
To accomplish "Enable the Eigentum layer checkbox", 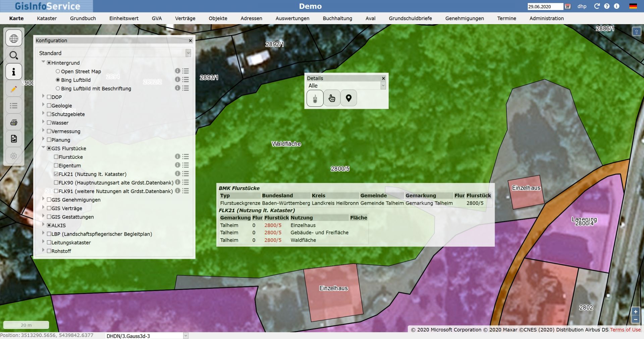I will pos(56,165).
